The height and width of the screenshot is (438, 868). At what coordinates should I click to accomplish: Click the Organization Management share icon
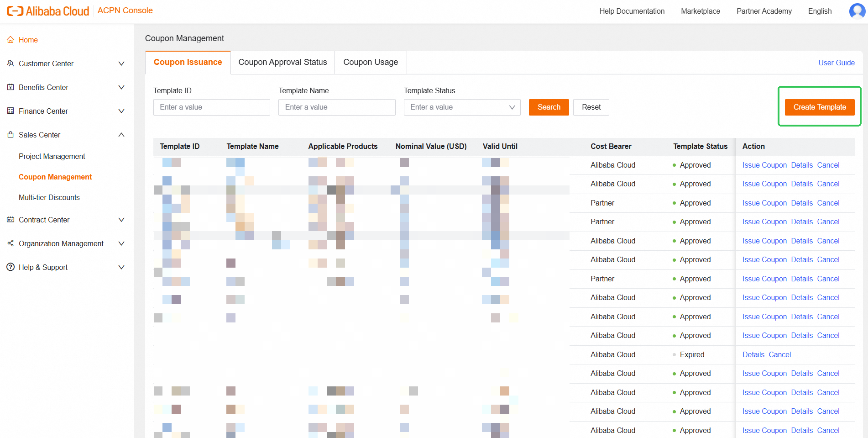(x=10, y=243)
